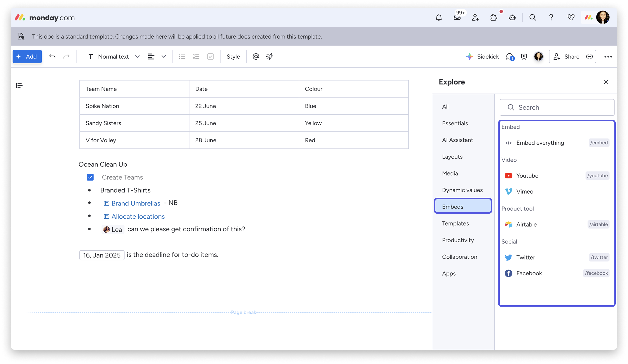The image size is (628, 364).
Task: Open the notifications bell
Action: [439, 17]
